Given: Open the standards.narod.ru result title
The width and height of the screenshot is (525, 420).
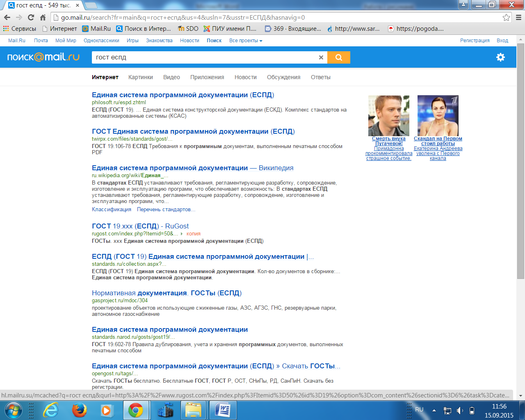Looking at the screenshot, I should point(170,329).
